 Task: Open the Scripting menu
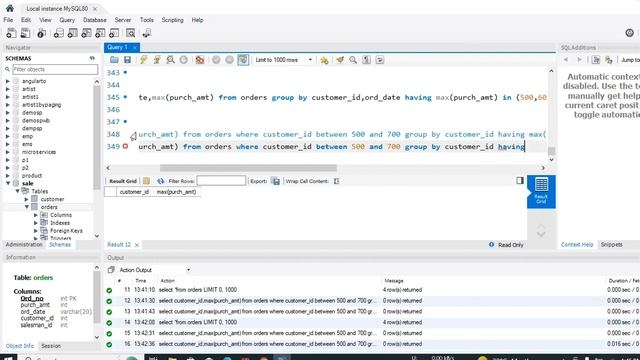point(172,20)
